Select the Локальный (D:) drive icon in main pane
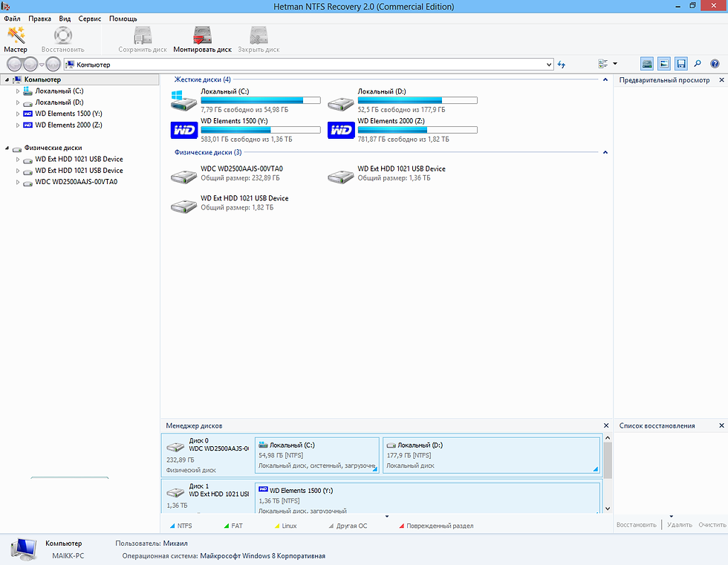The height and width of the screenshot is (565, 728). pos(341,104)
